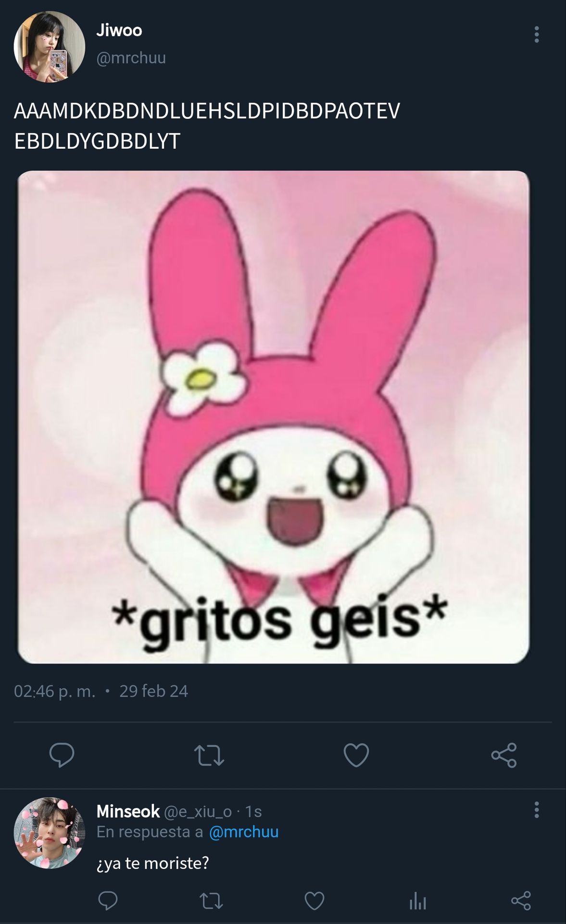Share Jiwoo's main tweet
The width and height of the screenshot is (566, 924).
(504, 755)
